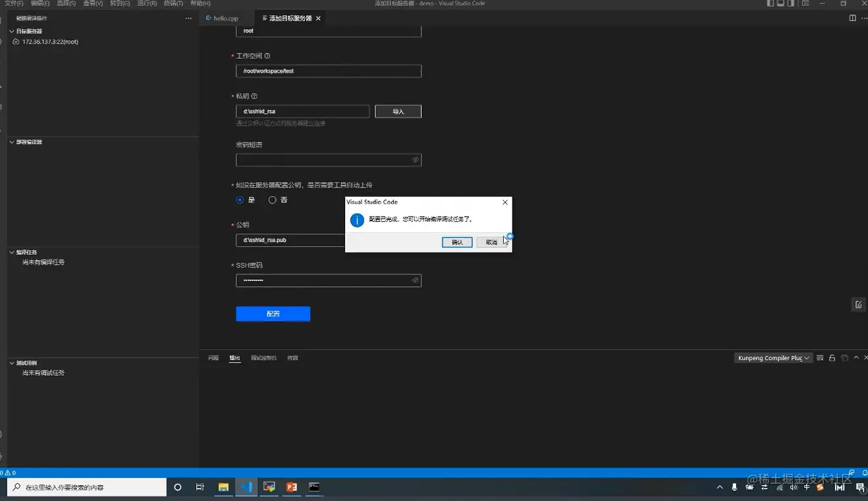Image resolution: width=868 pixels, height=501 pixels.
Task: Switch to the 终端 panel tab
Action: [x=292, y=358]
